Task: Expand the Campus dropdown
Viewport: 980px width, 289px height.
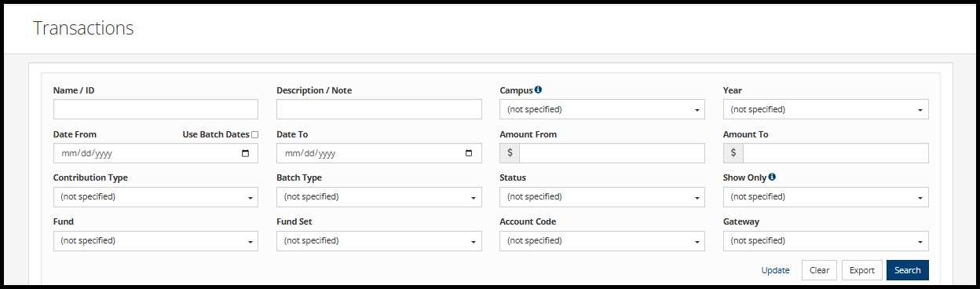Action: [602, 109]
